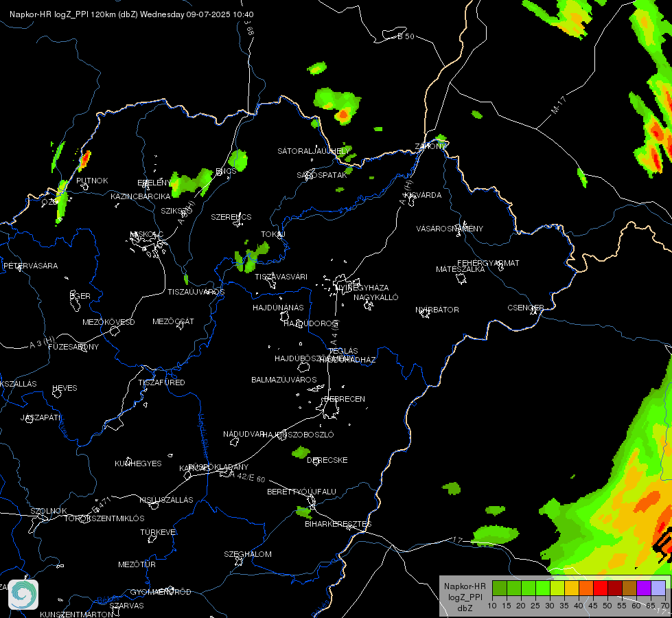Click the DERECSKE label
This screenshot has height=618, width=672.
coord(327,460)
